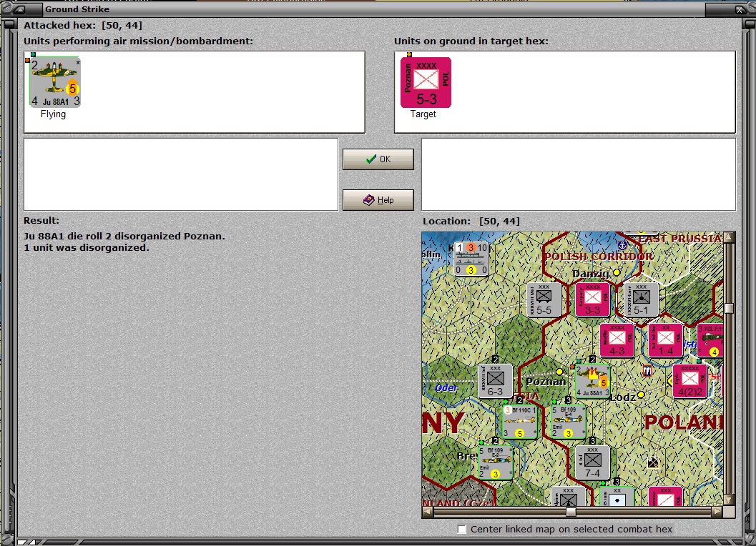Image resolution: width=756 pixels, height=546 pixels.
Task: Click the 'Flying' label under the bomber
Action: (53, 114)
